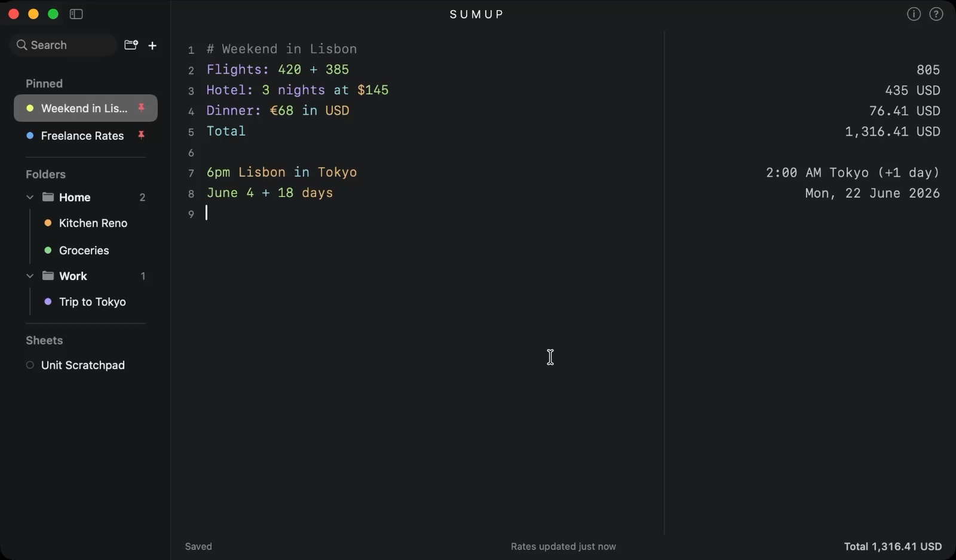956x560 pixels.
Task: Click the 1,316.41 USD result on Total line
Action: point(893,131)
